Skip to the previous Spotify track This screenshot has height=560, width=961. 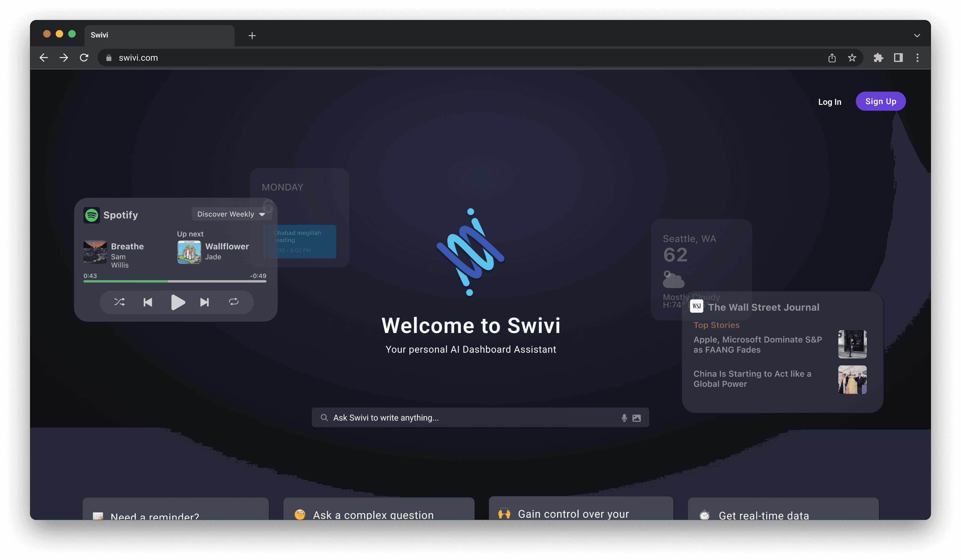[148, 302]
